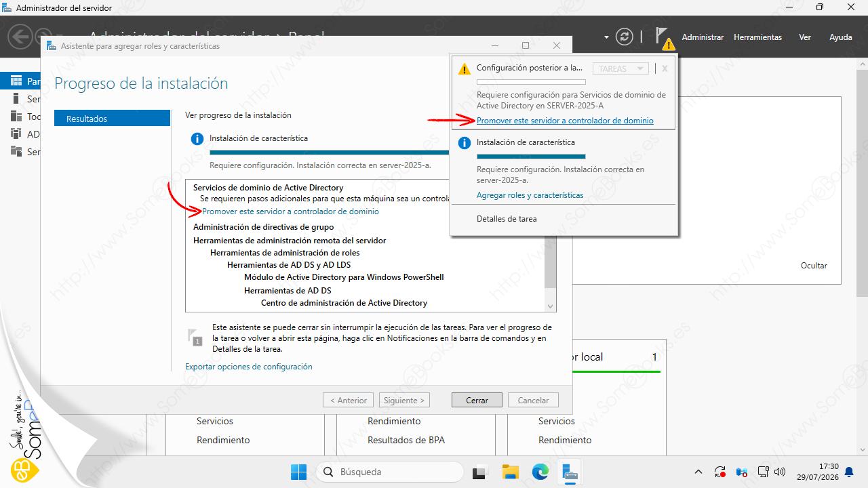Open the Ver menu
This screenshot has width=868, height=488.
click(805, 37)
